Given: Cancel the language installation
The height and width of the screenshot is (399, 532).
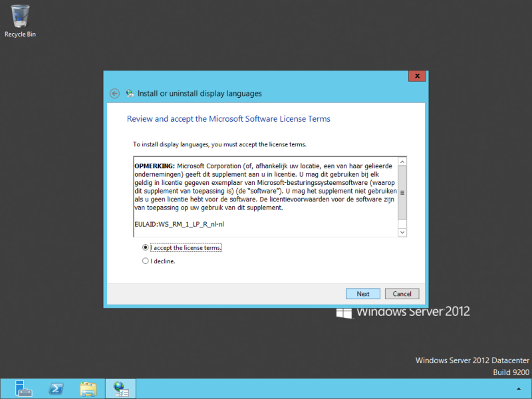Looking at the screenshot, I should 402,294.
